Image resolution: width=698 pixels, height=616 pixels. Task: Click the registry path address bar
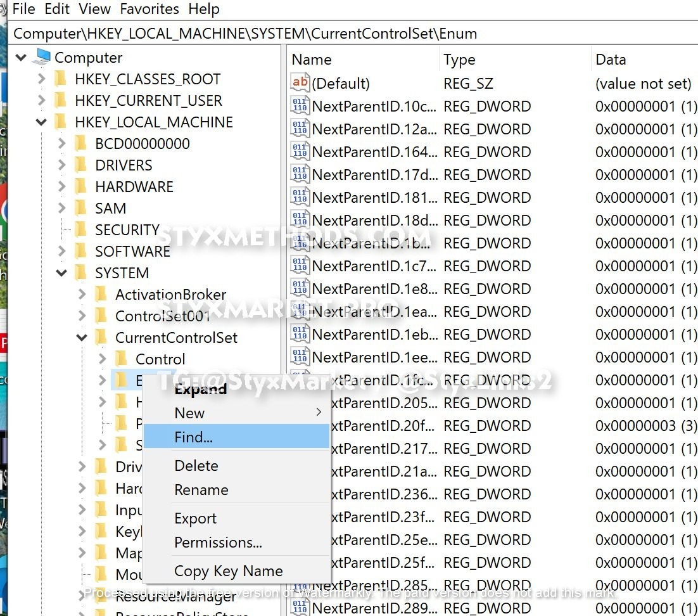click(x=354, y=34)
